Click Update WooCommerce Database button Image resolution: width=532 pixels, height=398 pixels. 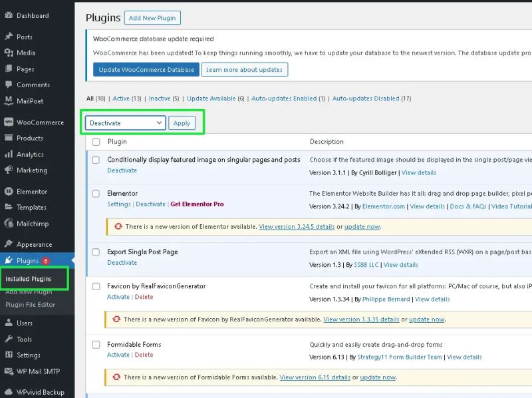146,70
